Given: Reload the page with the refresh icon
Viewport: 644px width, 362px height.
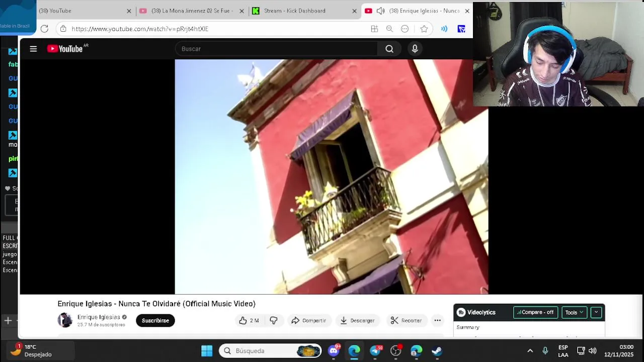Looking at the screenshot, I should tap(44, 29).
